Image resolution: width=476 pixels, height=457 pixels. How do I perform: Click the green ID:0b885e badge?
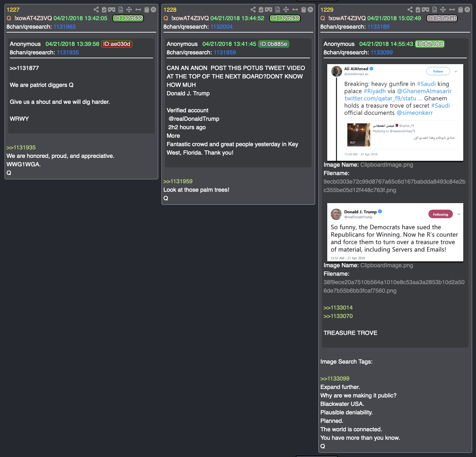pos(274,44)
